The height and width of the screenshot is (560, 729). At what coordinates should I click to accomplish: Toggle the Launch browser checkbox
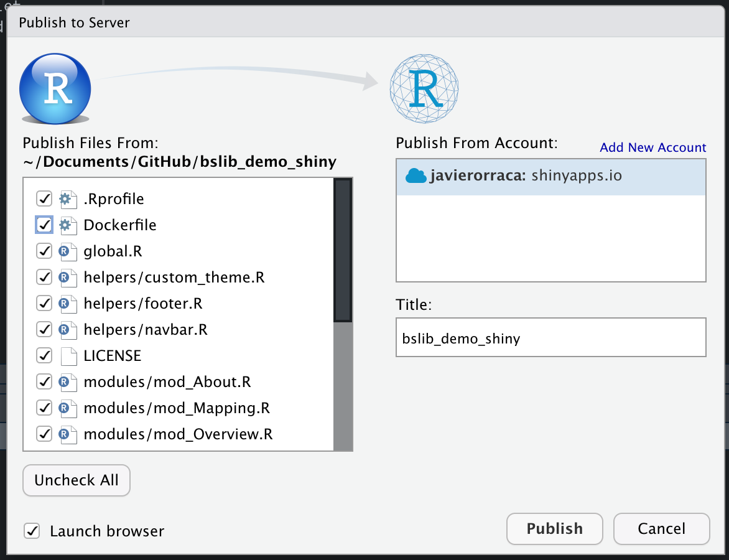coord(32,531)
